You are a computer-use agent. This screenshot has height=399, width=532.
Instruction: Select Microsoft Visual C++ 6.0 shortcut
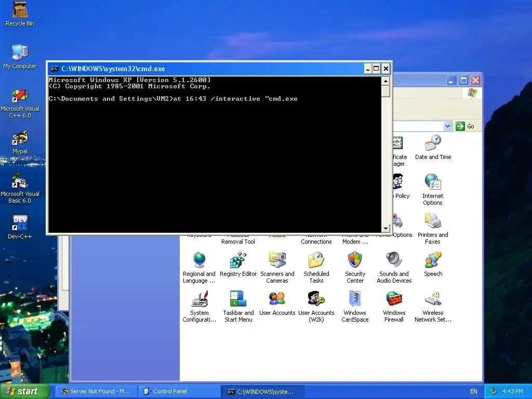(x=20, y=103)
